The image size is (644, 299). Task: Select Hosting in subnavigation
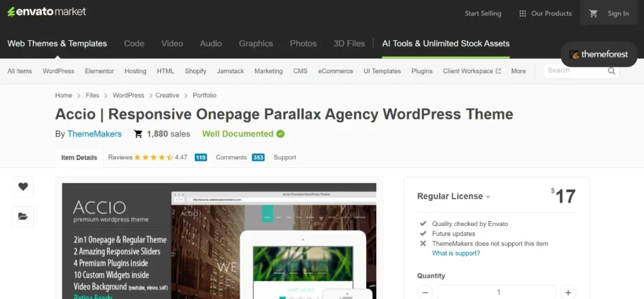point(136,71)
